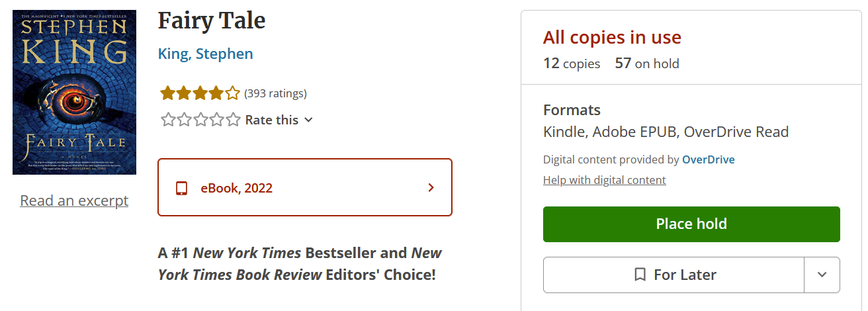Screen dimensions: 868x311
Task: Click the Fairy Tale title heading
Action: tap(211, 21)
